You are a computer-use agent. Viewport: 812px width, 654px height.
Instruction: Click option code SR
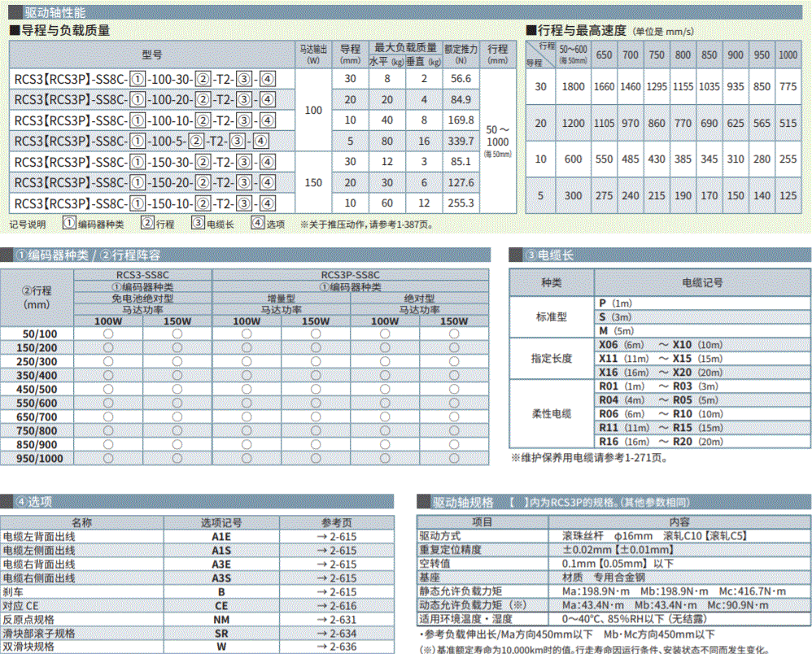pos(221,634)
